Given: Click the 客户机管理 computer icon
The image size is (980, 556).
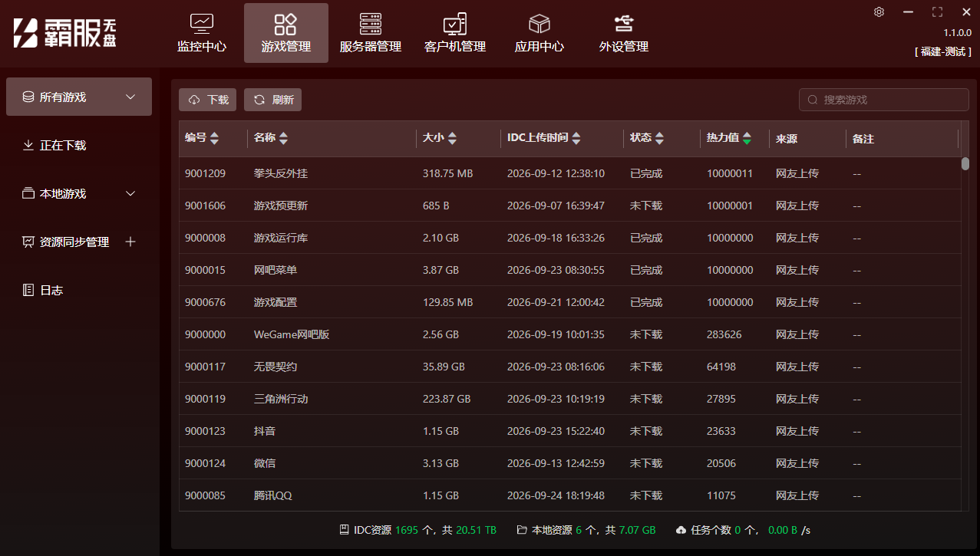Looking at the screenshot, I should (x=455, y=24).
